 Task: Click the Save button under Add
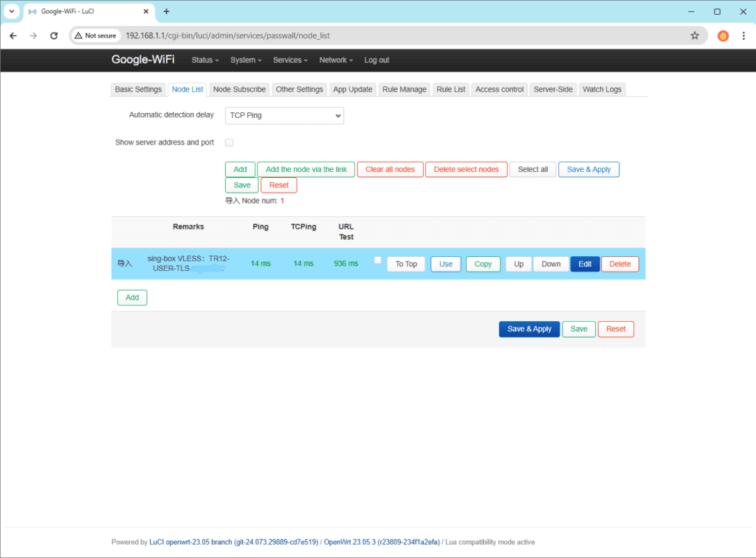point(242,185)
